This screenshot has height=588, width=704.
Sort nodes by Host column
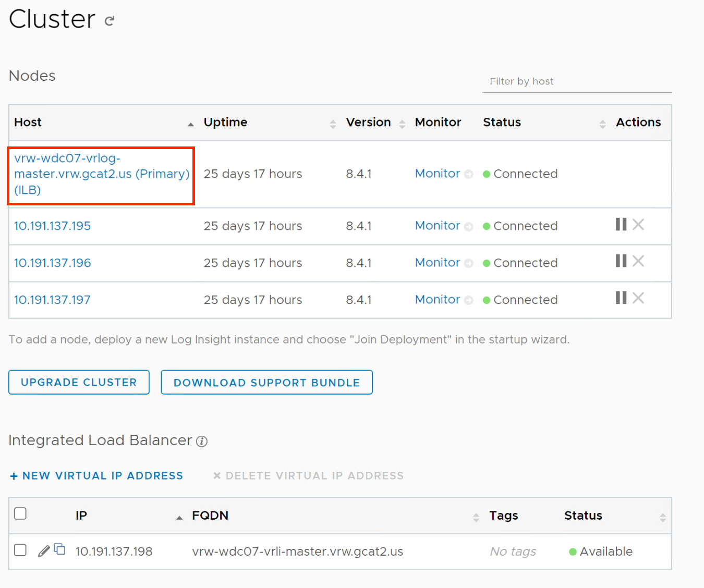[x=190, y=124]
